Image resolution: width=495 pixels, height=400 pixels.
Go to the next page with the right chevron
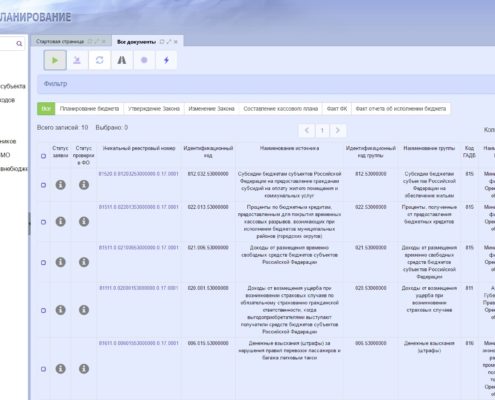(x=338, y=130)
